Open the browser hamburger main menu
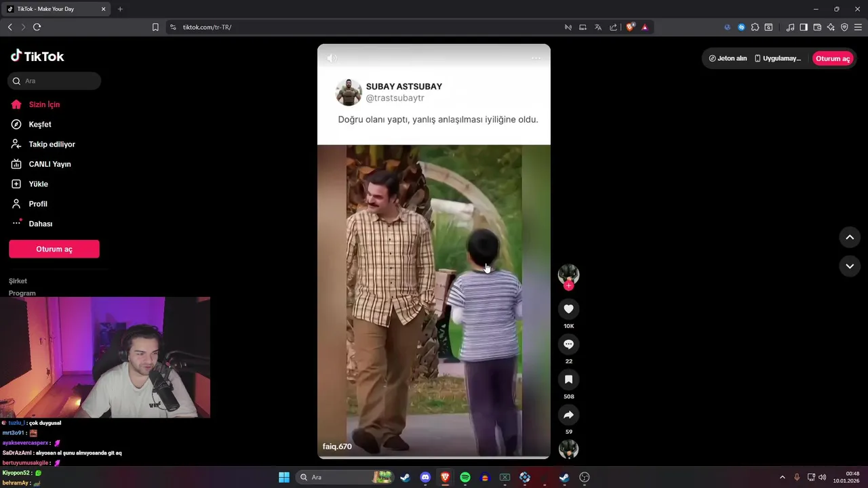Image resolution: width=868 pixels, height=488 pixels. pos(858,27)
